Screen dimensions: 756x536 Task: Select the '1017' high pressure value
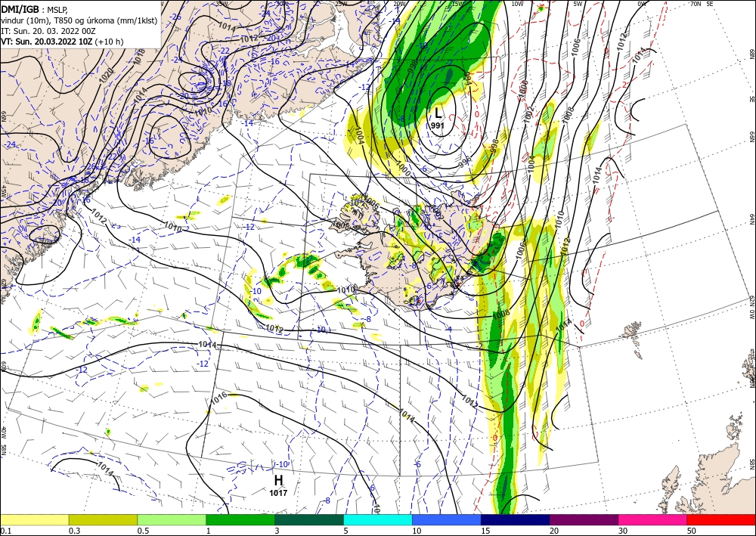pos(278,493)
